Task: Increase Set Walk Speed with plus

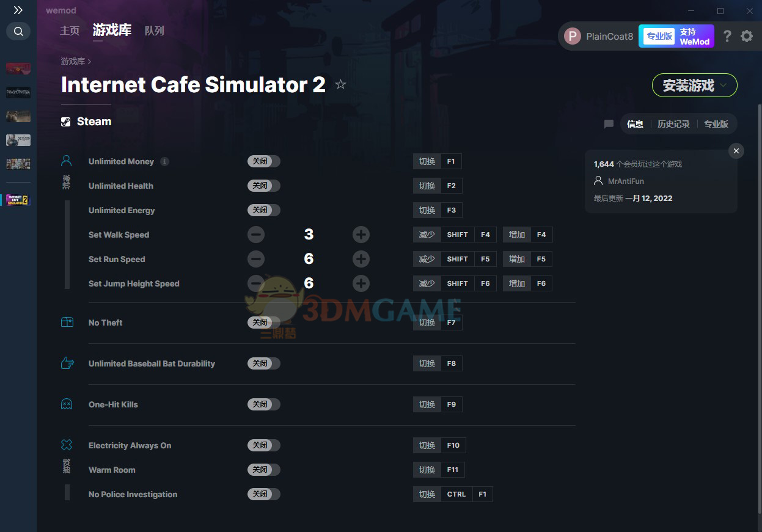Action: [361, 235]
